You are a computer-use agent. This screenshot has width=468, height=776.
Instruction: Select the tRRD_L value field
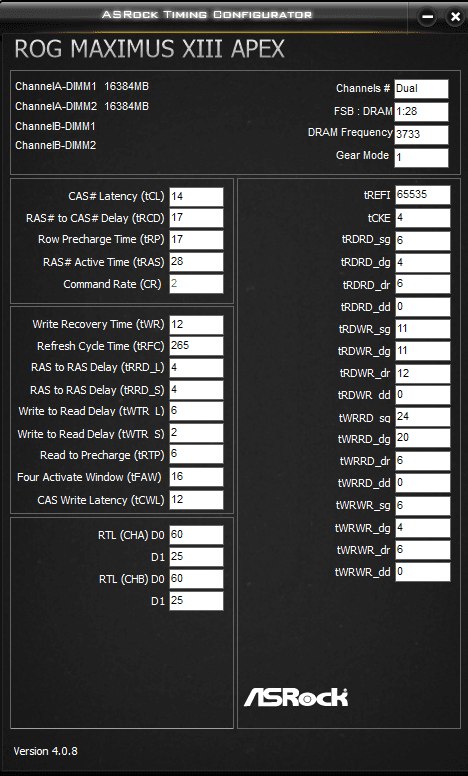[196, 368]
